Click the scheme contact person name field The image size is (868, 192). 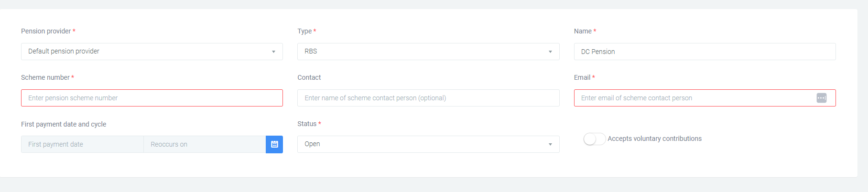tap(428, 98)
